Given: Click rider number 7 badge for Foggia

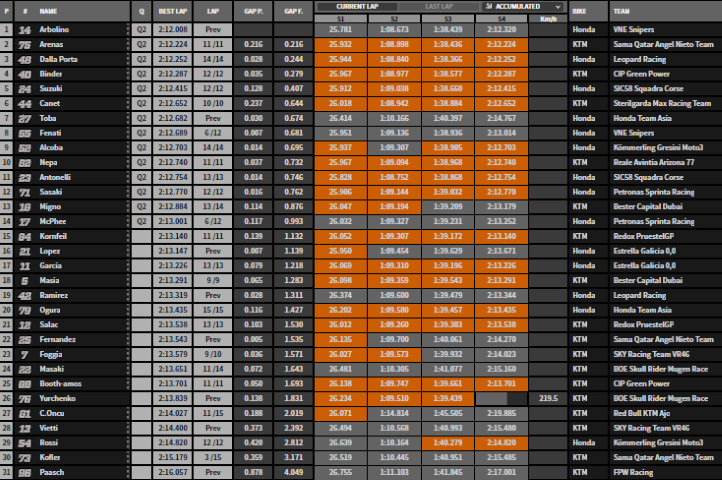Looking at the screenshot, I should click(x=24, y=354).
